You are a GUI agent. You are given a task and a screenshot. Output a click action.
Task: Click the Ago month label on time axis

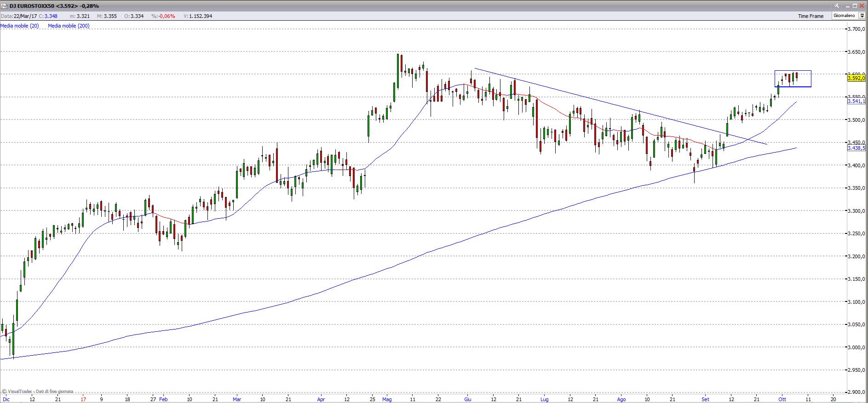622,399
